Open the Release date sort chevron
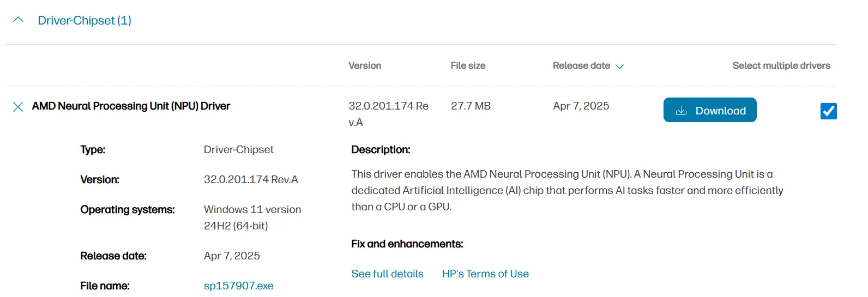 (x=620, y=66)
